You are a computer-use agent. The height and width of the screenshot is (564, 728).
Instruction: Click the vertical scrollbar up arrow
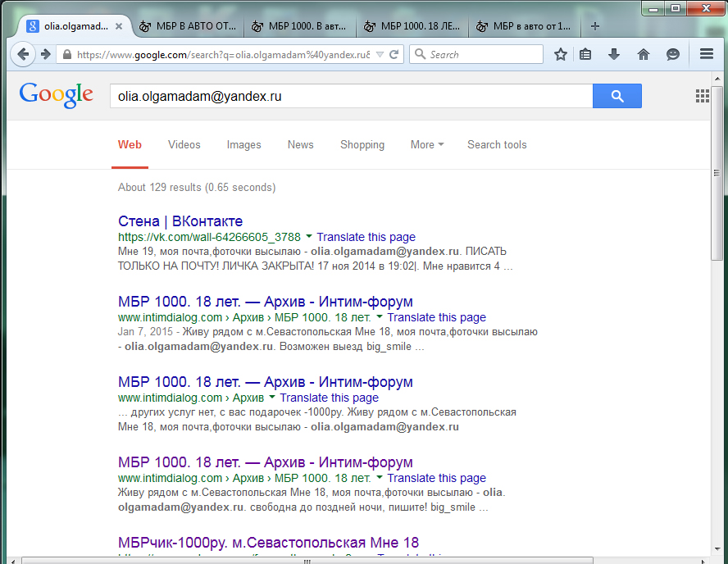[717, 79]
